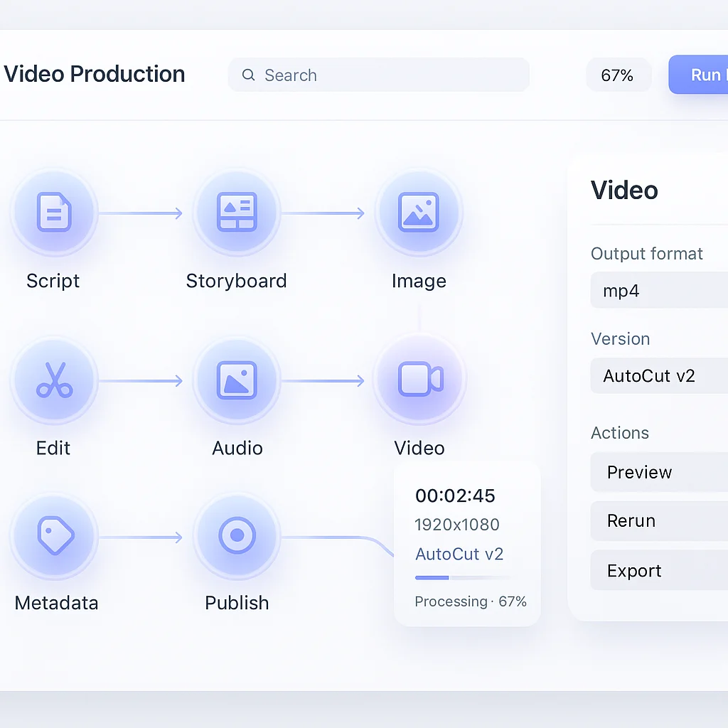Expand the Actions section
This screenshot has height=728, width=728.
coord(620,433)
